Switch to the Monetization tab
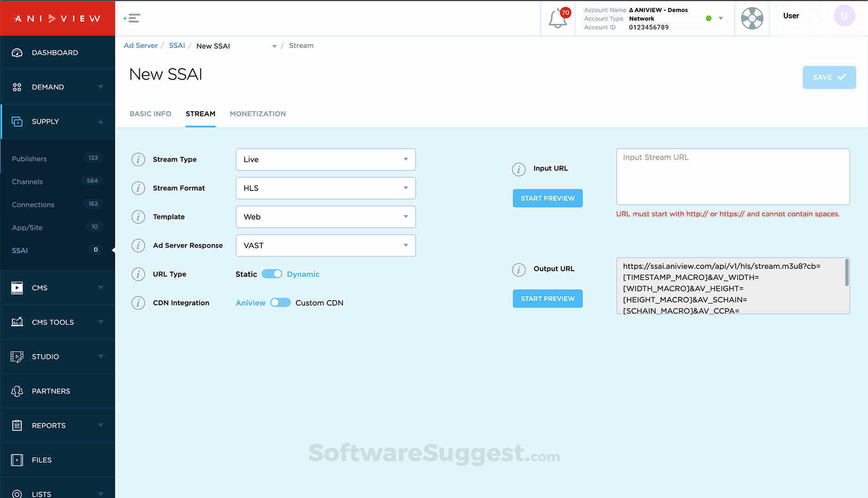The width and height of the screenshot is (868, 498). point(258,113)
